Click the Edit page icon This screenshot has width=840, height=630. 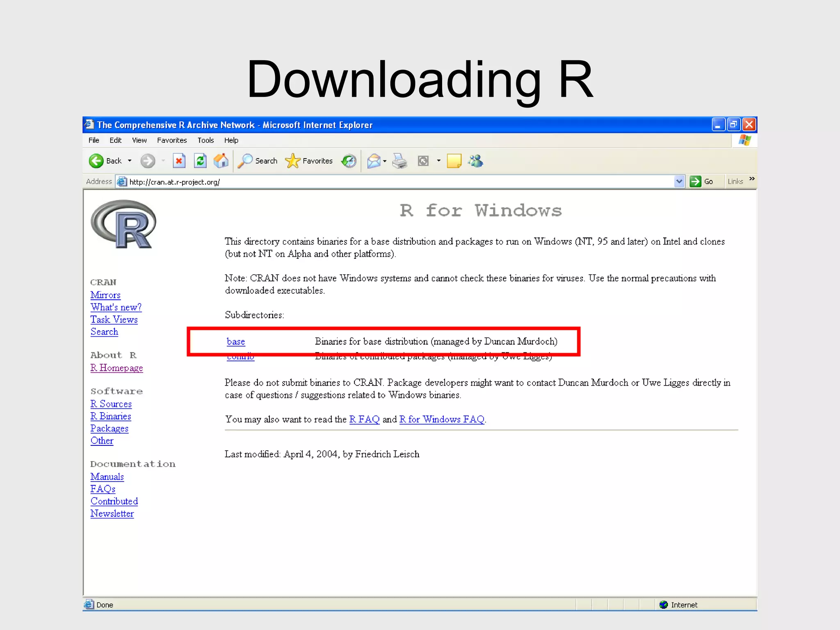coord(423,161)
